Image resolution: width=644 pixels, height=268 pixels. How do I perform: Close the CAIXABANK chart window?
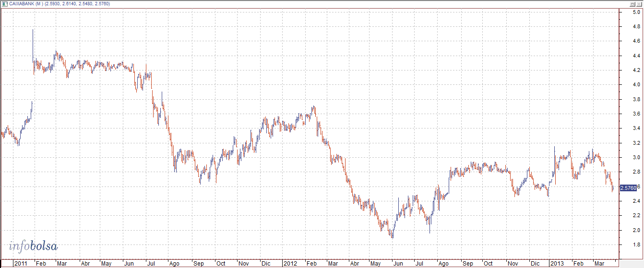[x=640, y=3]
